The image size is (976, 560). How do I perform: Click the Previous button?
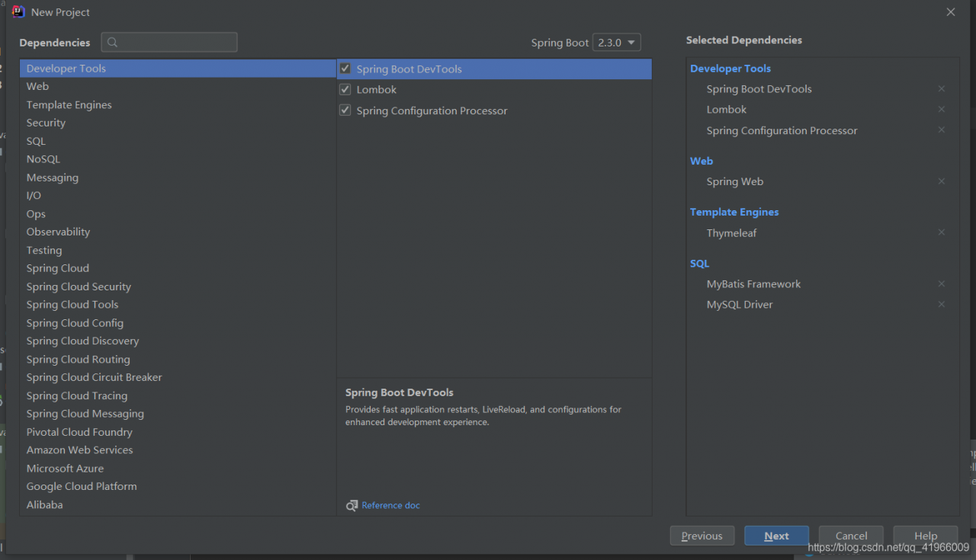(x=702, y=536)
